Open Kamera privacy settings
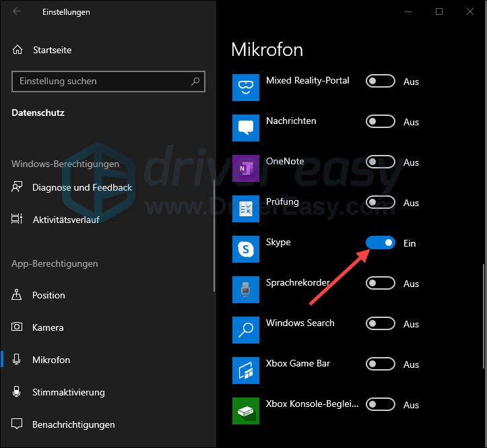The width and height of the screenshot is (487, 448). point(48,327)
